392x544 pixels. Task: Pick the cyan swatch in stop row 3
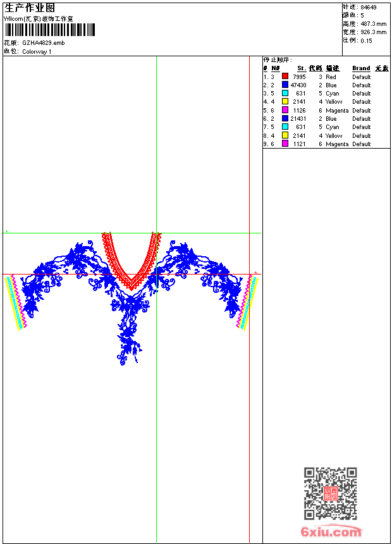click(x=285, y=93)
